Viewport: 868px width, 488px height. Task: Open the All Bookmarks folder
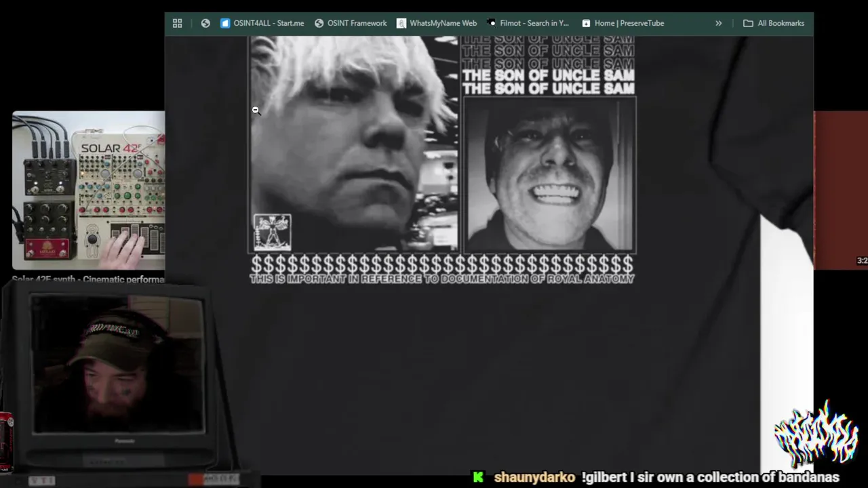774,23
